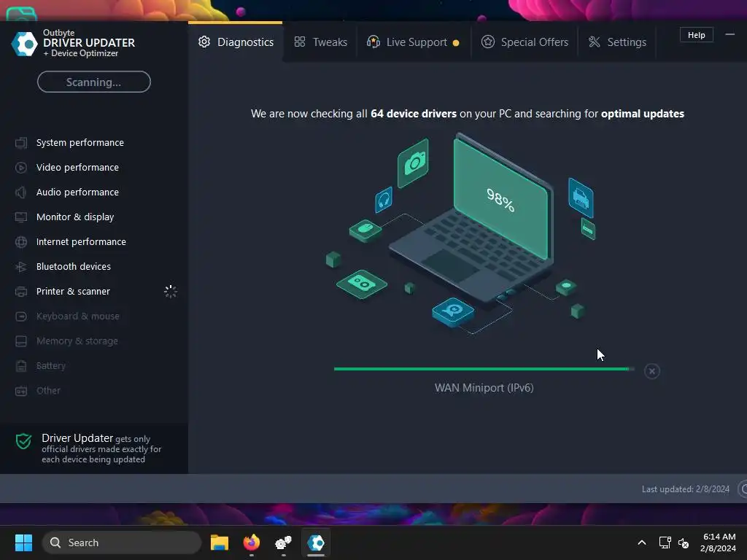Switch to the Tweaks tab

click(320, 42)
